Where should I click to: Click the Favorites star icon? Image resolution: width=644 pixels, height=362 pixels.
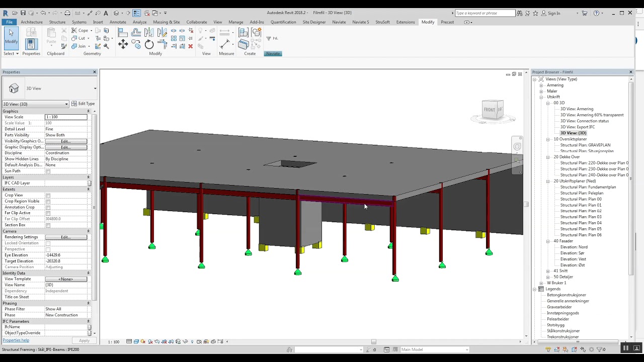pos(535,13)
